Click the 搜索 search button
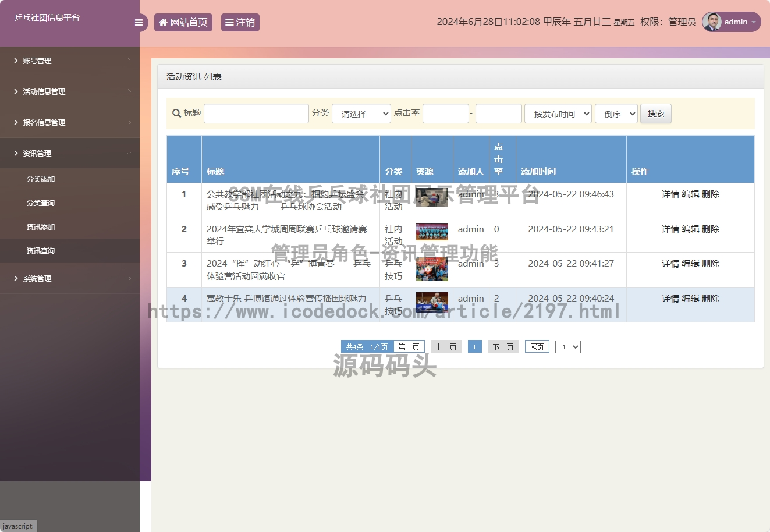The width and height of the screenshot is (770, 532). click(x=656, y=114)
